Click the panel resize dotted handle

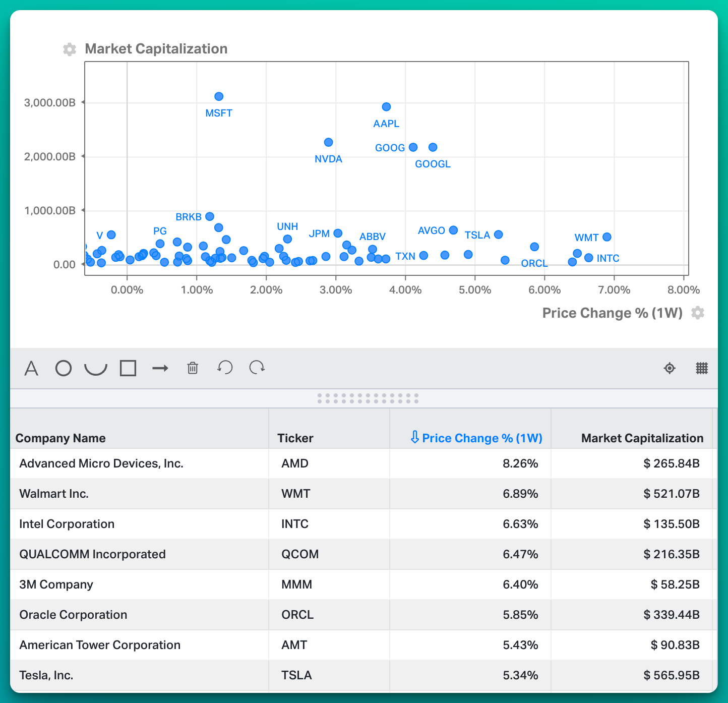(x=368, y=398)
